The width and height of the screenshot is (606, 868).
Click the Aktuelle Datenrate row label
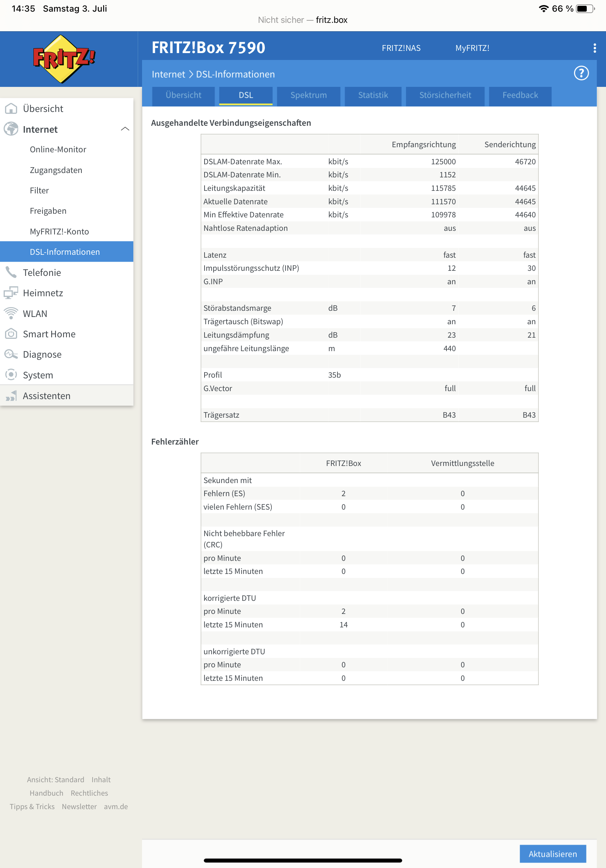pos(235,201)
